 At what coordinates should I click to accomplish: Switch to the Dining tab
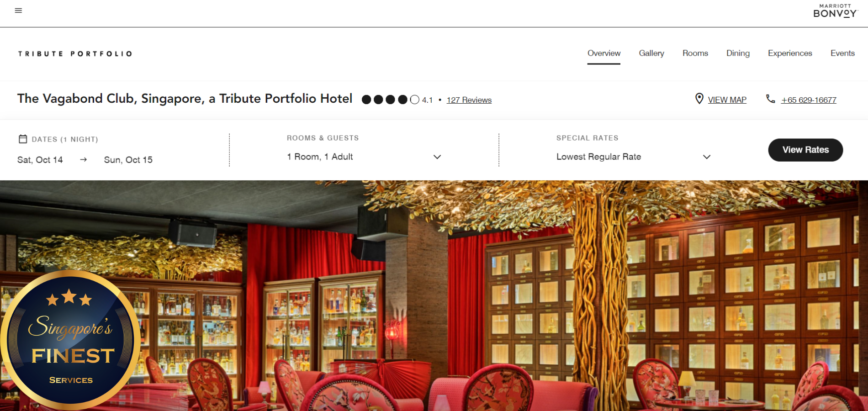[738, 53]
